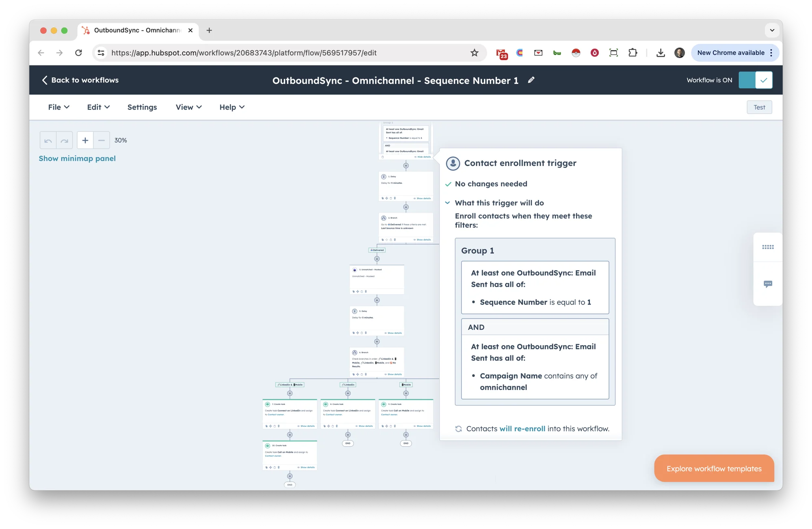Collapse the 'What this trigger will do' section
The width and height of the screenshot is (812, 529).
(448, 203)
